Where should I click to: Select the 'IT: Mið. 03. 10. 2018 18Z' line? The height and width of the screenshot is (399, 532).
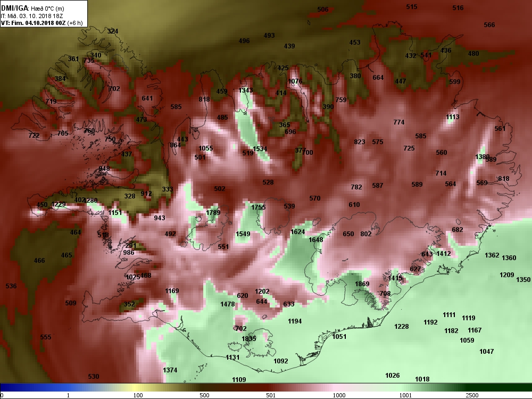tap(32, 16)
